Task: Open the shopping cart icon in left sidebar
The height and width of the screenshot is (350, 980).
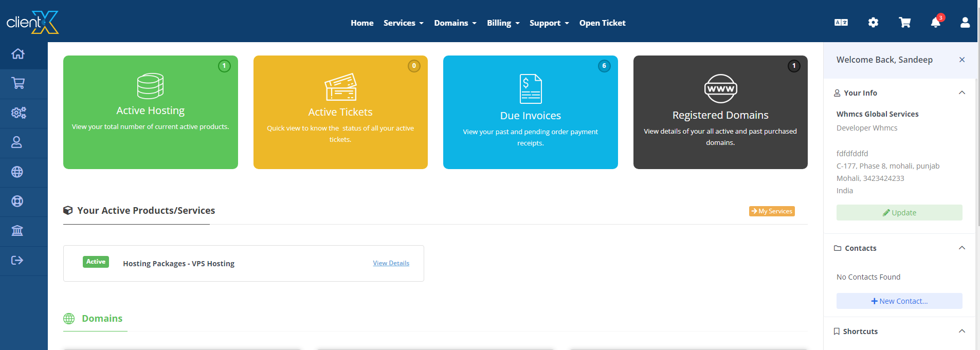Action: [18, 83]
